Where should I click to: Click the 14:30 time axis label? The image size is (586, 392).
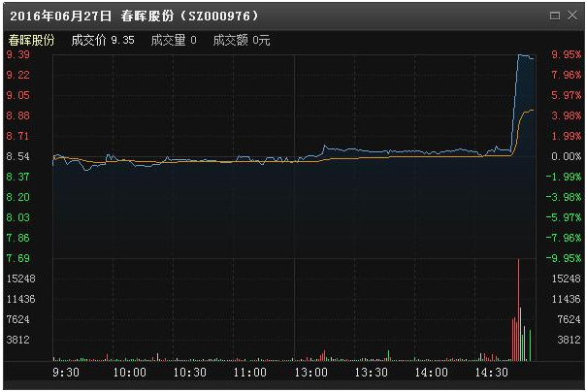(x=492, y=373)
